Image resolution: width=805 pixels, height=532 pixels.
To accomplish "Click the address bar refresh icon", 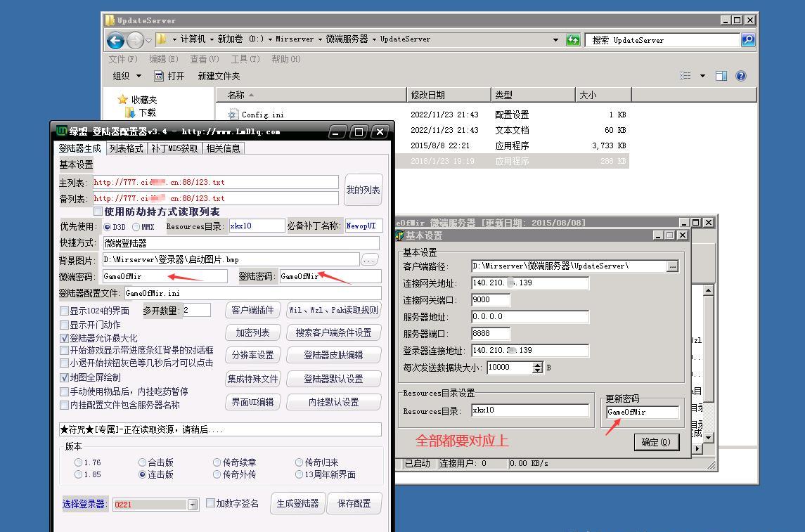I will (x=574, y=40).
